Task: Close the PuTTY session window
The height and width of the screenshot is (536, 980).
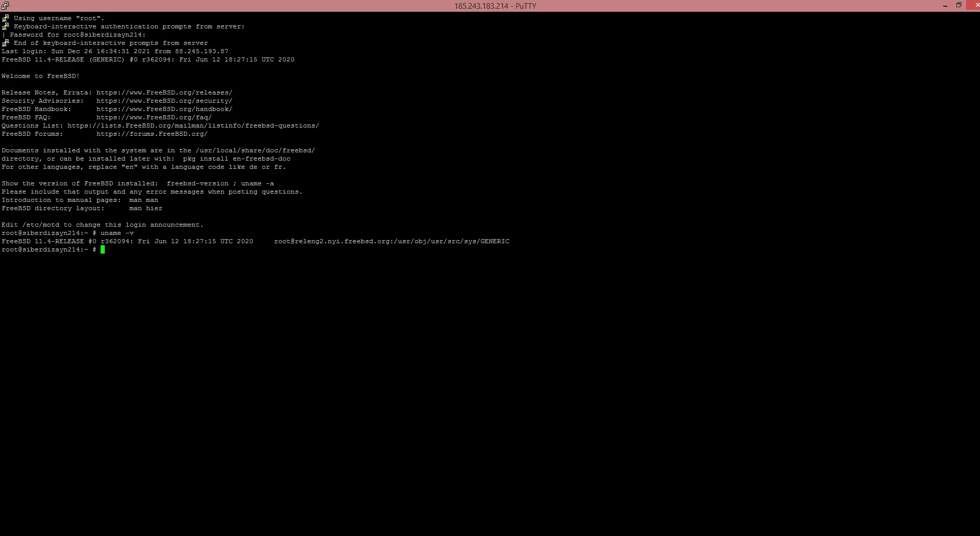Action: click(x=973, y=6)
